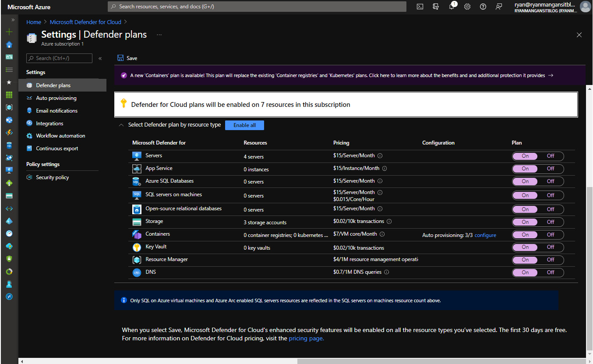Click the Home breadcrumb link
The height and width of the screenshot is (364, 593).
point(34,22)
